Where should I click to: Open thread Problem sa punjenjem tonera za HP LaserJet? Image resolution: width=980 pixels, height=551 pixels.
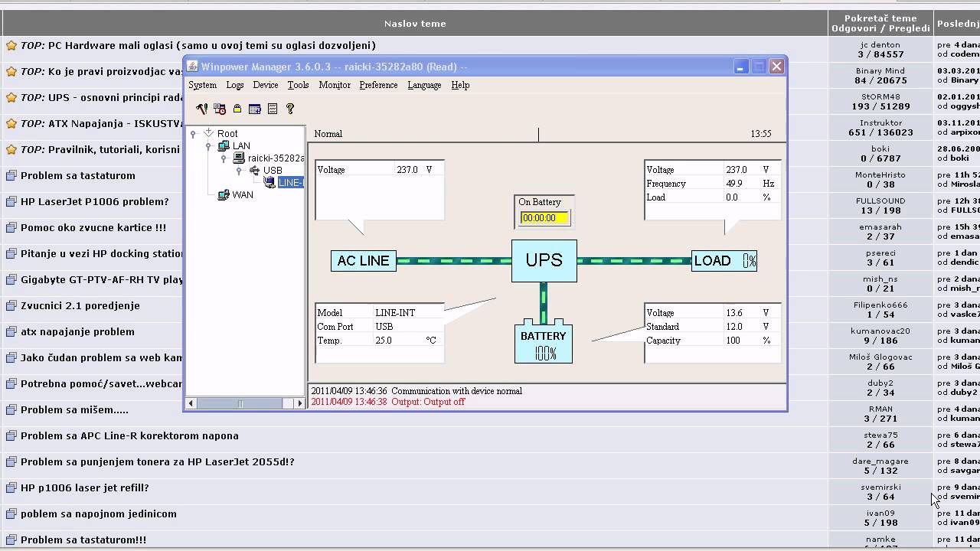(157, 462)
